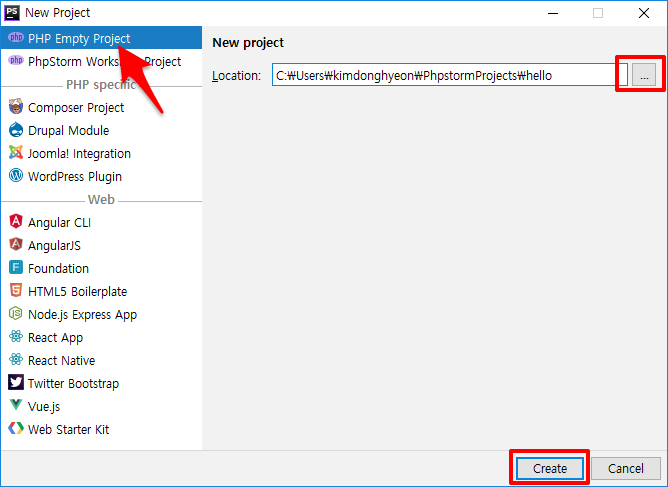Image resolution: width=668 pixels, height=487 pixels.
Task: Select WordPress Plugin project type
Action: pyautogui.click(x=75, y=177)
